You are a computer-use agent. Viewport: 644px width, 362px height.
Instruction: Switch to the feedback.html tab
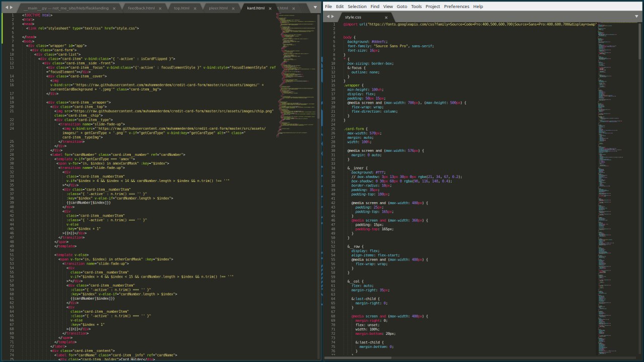coord(141,8)
